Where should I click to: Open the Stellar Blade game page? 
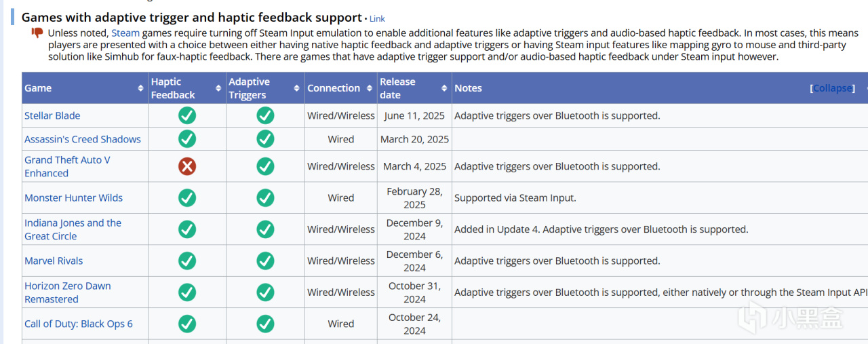(52, 115)
